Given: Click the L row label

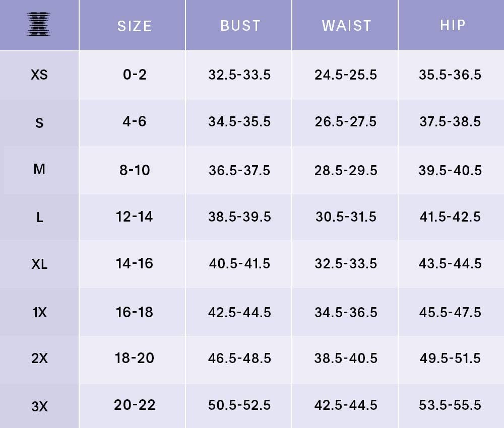Looking at the screenshot, I should pyautogui.click(x=39, y=217).
